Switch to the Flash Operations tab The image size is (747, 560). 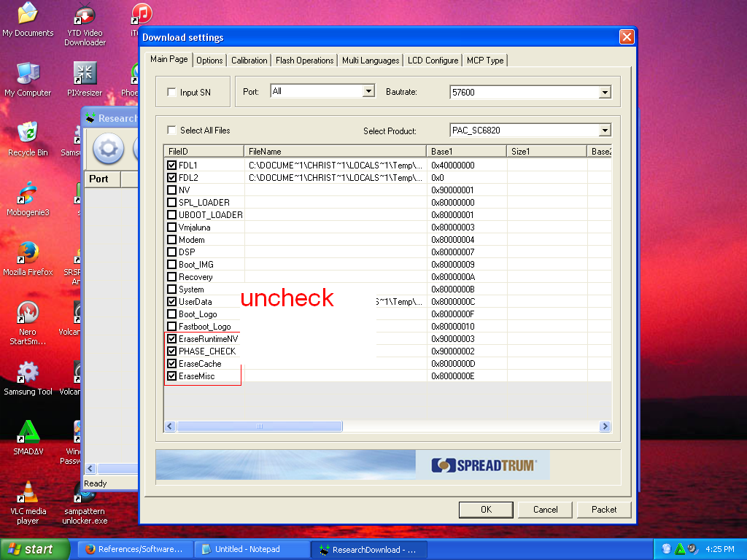[304, 61]
